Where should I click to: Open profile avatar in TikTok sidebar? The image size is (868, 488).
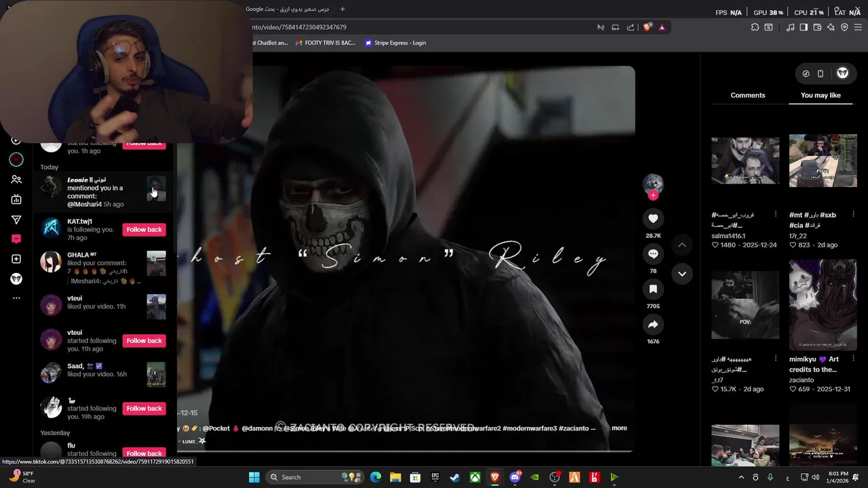[x=16, y=279]
